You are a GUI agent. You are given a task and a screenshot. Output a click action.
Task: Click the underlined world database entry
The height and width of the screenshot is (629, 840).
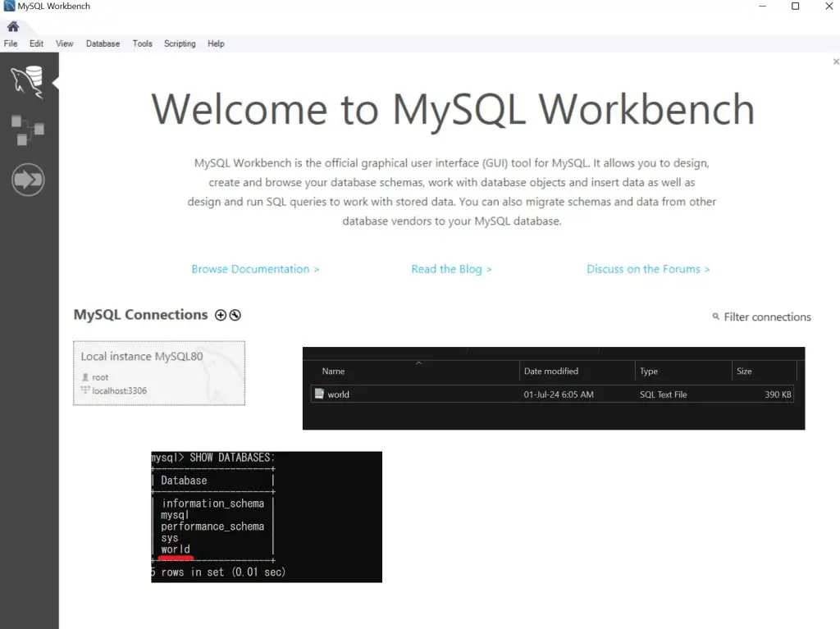pos(176,549)
